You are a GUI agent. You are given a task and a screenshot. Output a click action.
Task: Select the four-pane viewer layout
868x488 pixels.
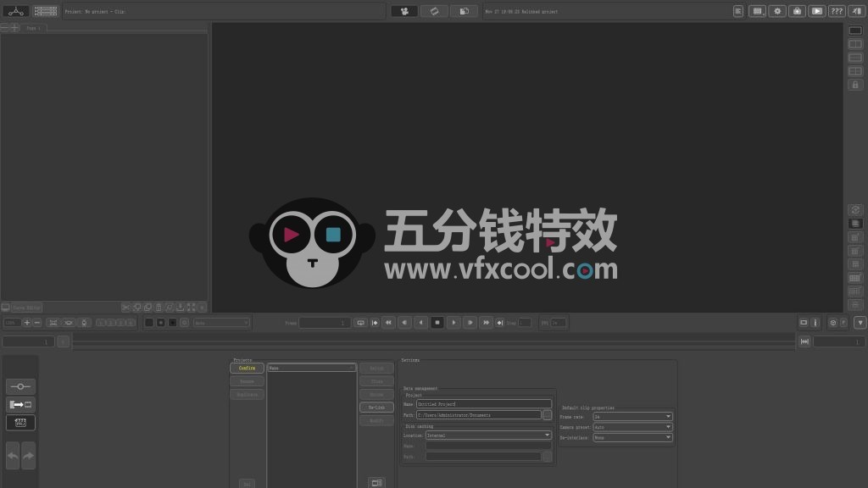[855, 71]
